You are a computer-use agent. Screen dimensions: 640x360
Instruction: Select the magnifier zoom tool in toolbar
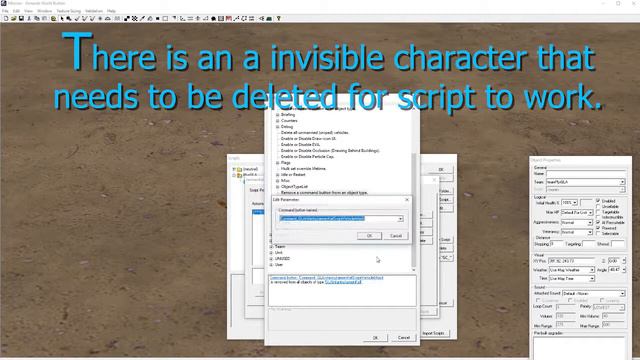point(69,18)
